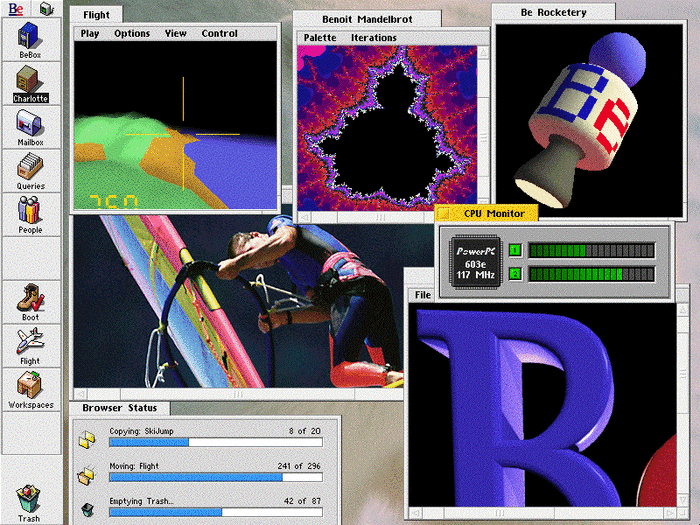
Task: Click the Boot icon in the dock
Action: (x=31, y=300)
